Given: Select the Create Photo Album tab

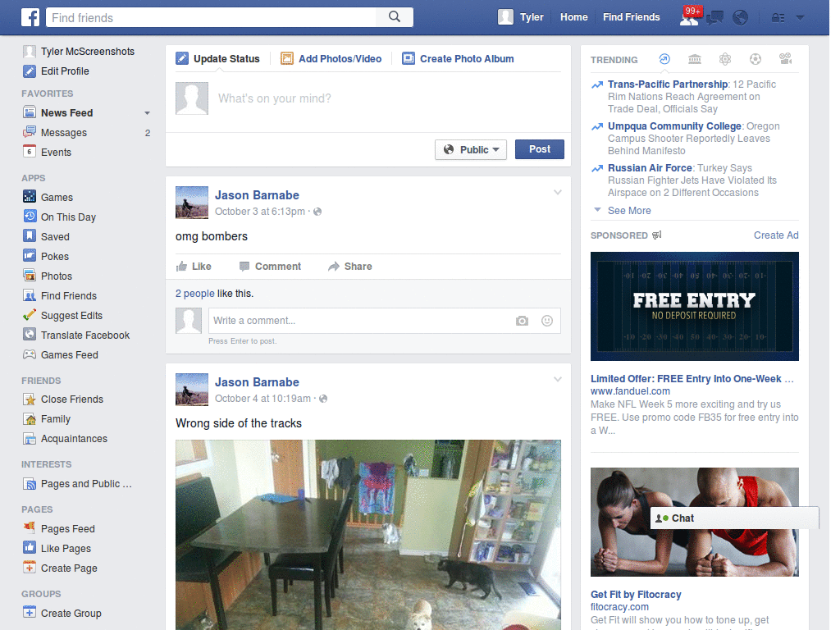Looking at the screenshot, I should [458, 58].
